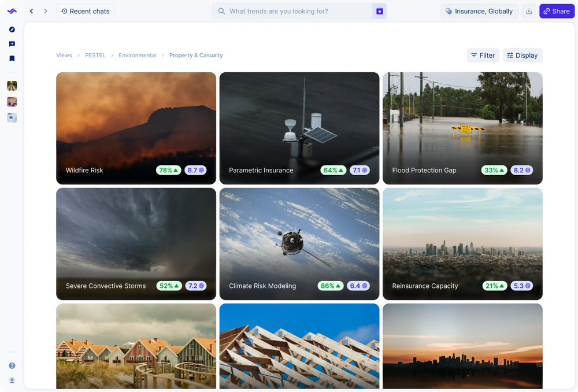578x392 pixels.
Task: Click the 8.2 score on Flood Protection Gap
Action: pyautogui.click(x=521, y=170)
